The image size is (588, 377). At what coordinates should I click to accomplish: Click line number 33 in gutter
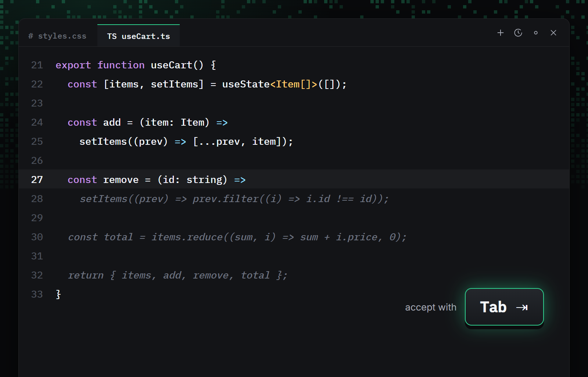point(37,294)
